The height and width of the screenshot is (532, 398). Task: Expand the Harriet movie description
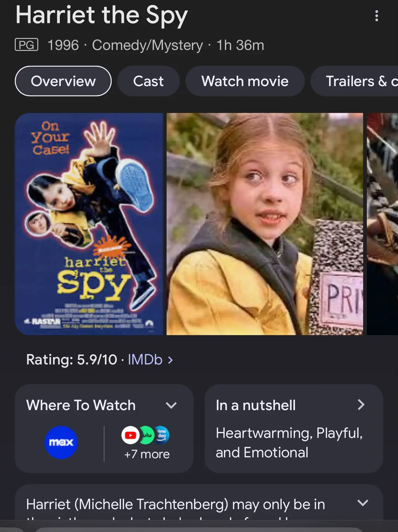click(x=363, y=503)
